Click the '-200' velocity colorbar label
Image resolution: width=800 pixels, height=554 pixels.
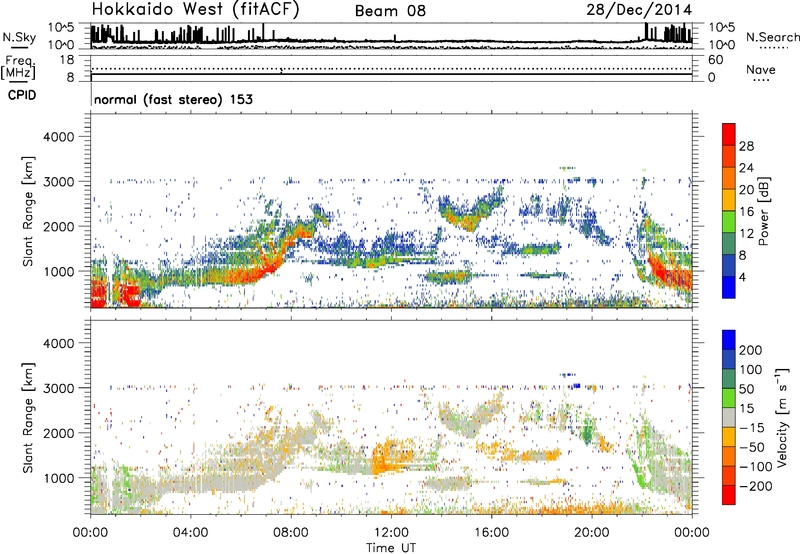[x=756, y=486]
